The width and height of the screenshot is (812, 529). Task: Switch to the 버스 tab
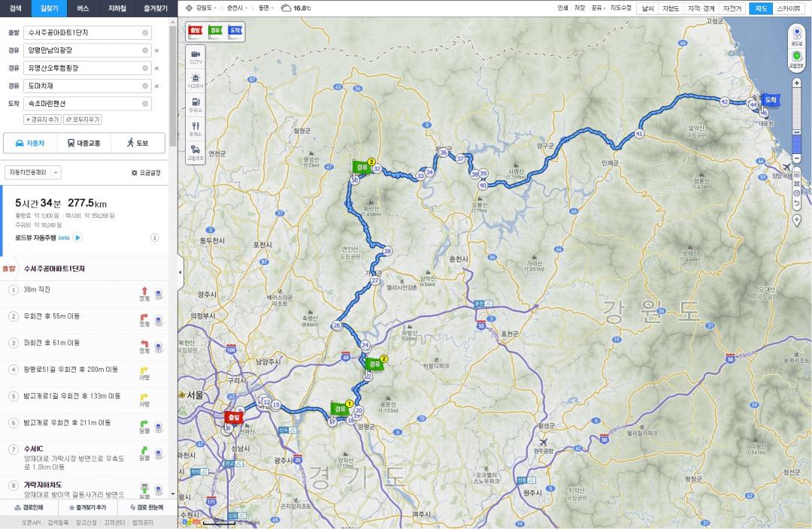(x=83, y=8)
